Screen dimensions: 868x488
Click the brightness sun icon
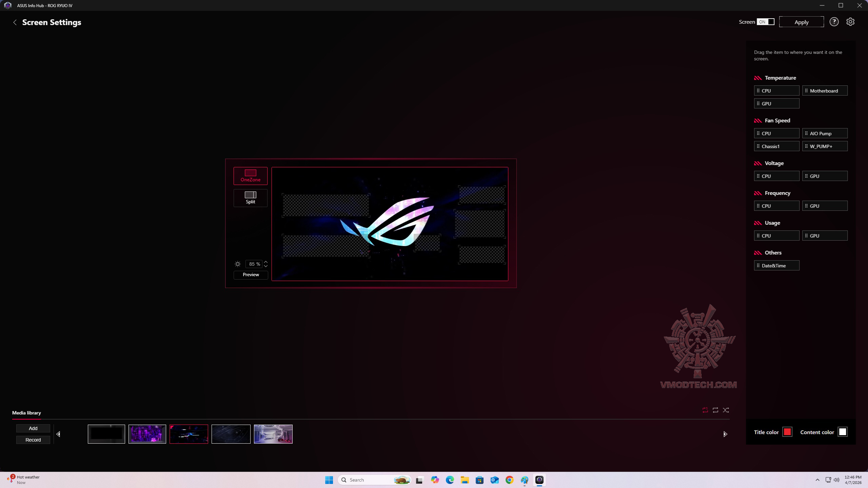(x=238, y=264)
